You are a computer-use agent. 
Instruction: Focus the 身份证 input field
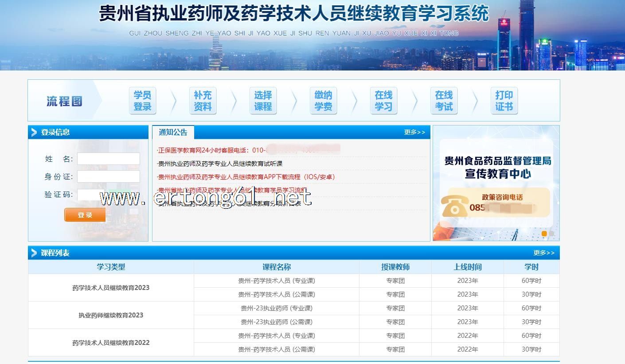[x=109, y=176]
